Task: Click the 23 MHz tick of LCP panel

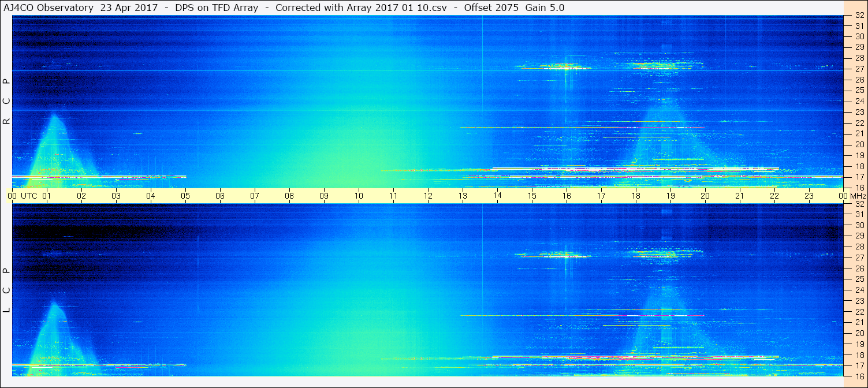Action: click(x=859, y=301)
